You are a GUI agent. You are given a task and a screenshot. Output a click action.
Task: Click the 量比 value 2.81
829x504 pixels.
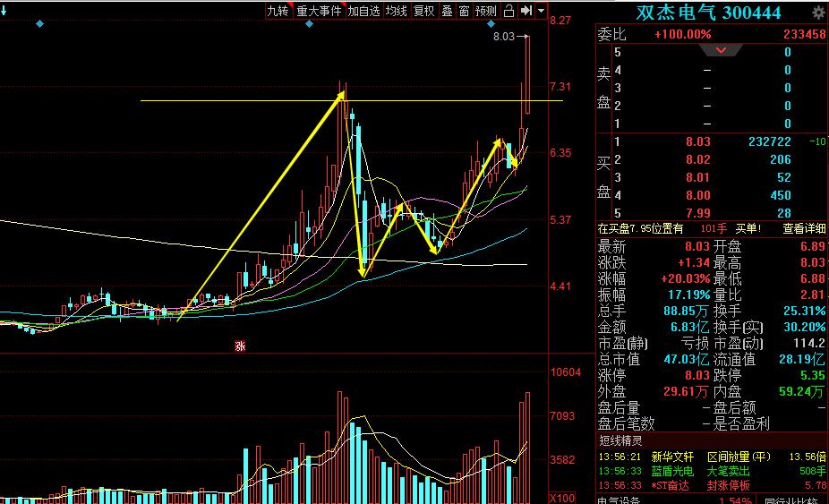point(813,295)
